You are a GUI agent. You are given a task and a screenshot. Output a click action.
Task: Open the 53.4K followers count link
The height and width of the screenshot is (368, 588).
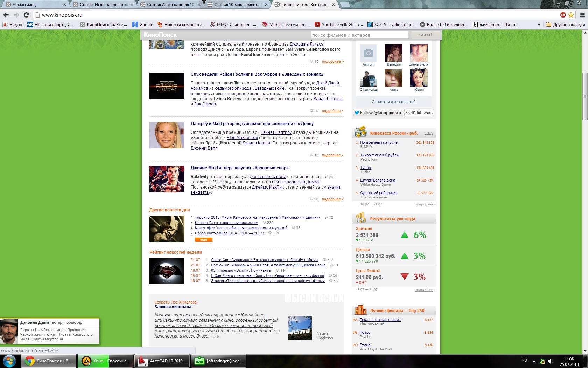(x=419, y=113)
